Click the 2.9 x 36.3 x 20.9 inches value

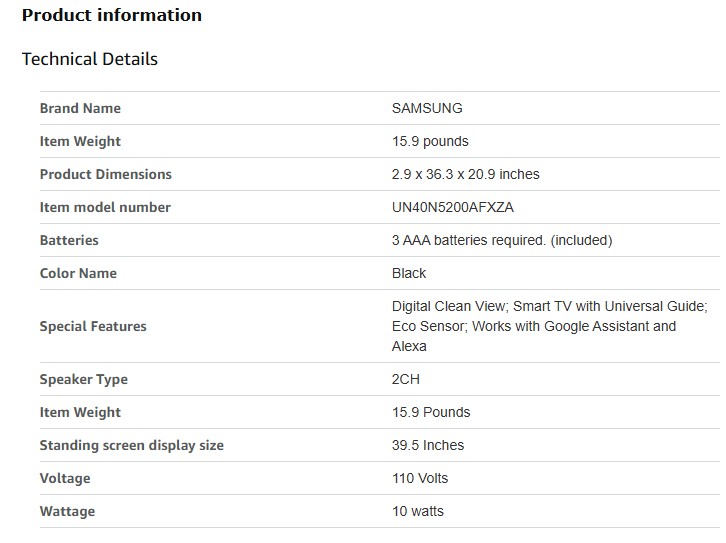465,174
